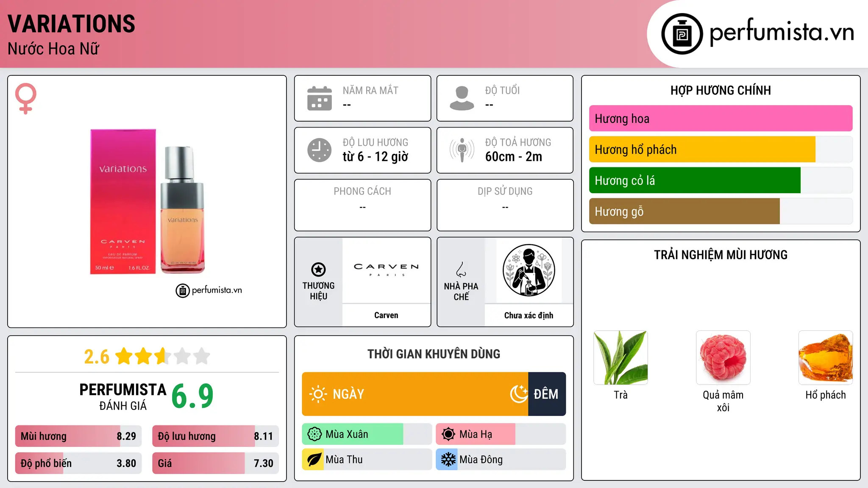Click the flower icon for Mùa Xuân
868x488 pixels.
click(x=314, y=434)
